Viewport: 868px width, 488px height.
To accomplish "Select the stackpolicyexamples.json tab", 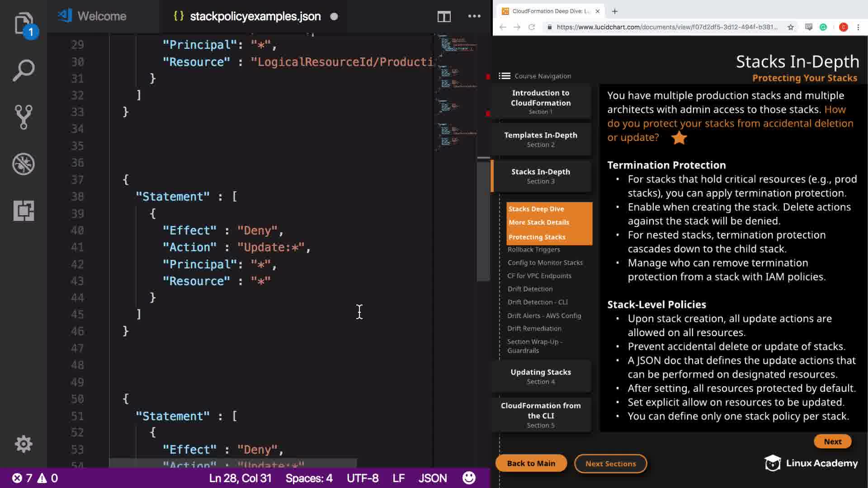I will coord(255,16).
